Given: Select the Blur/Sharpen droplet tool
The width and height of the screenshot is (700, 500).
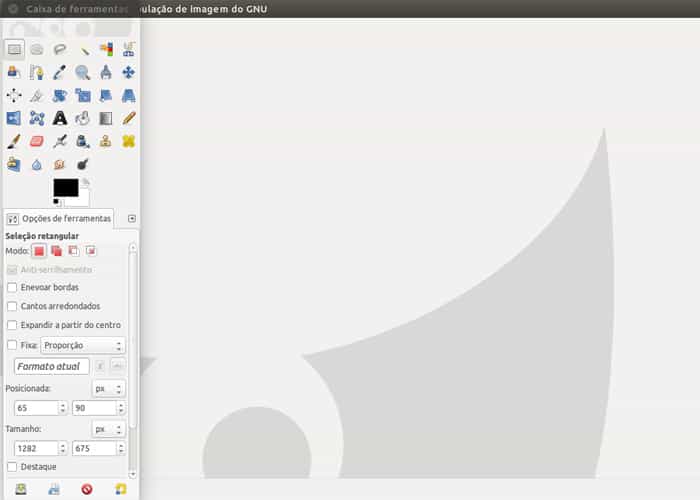Looking at the screenshot, I should pos(37,165).
